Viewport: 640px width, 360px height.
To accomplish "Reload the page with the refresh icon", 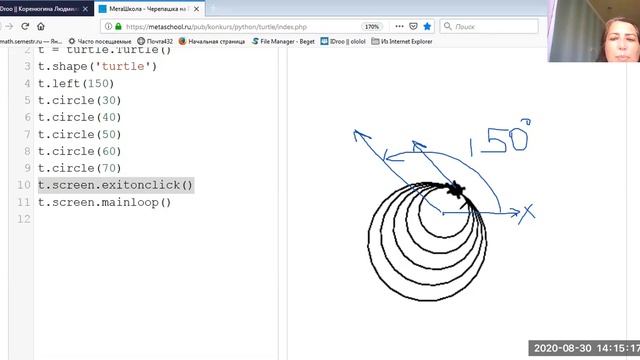I will [x=25, y=27].
